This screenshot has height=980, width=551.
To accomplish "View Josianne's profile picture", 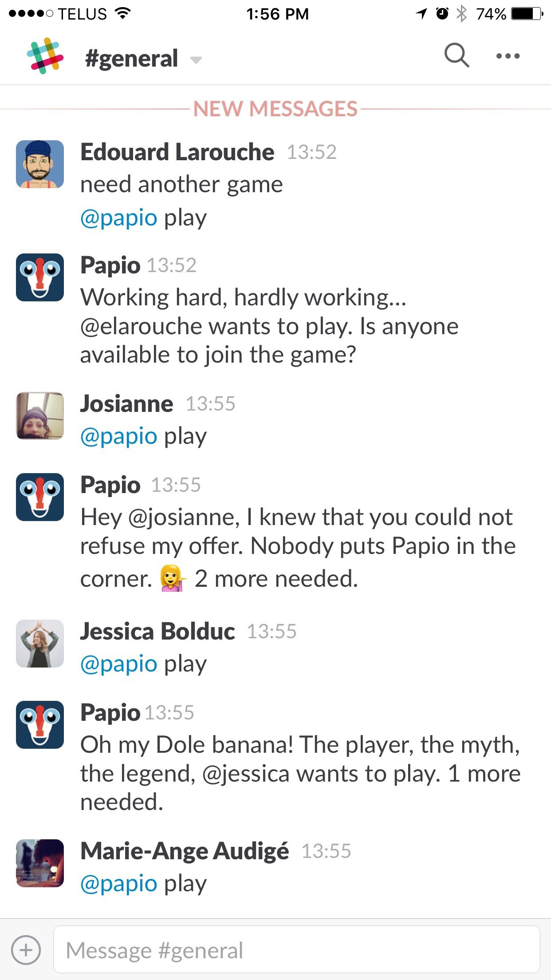I will [40, 416].
